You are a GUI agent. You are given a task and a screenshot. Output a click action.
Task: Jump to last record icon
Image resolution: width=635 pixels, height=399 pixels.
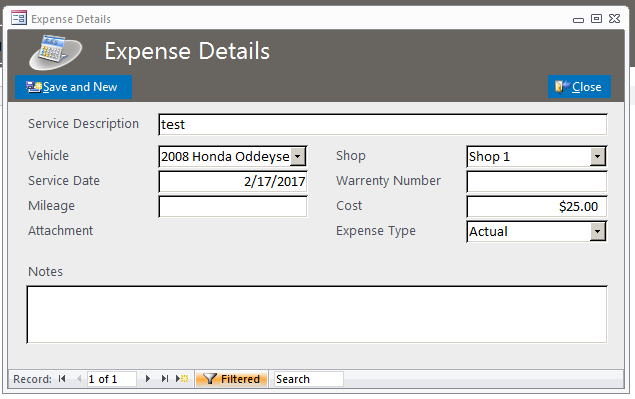coord(164,379)
